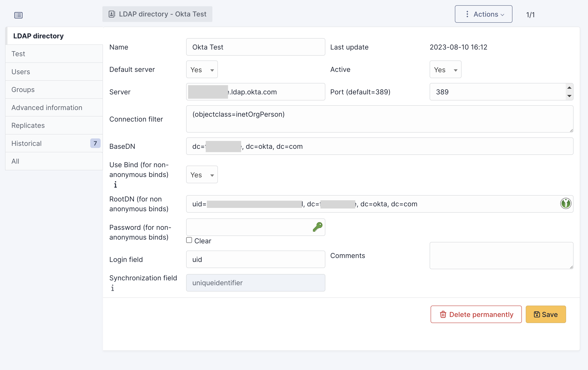Click the info icon under Synchronization field
This screenshot has width=588, height=370.
pos(112,288)
